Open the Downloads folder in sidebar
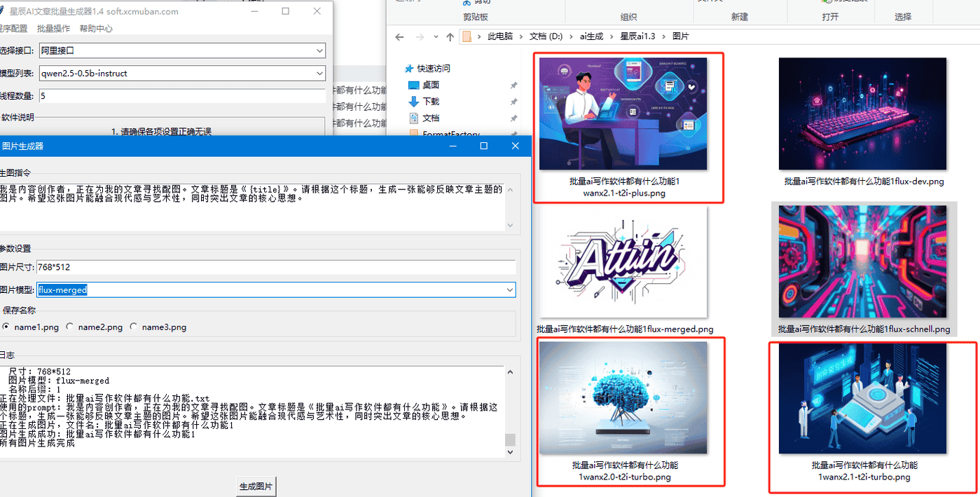The width and height of the screenshot is (980, 497). pos(414,102)
